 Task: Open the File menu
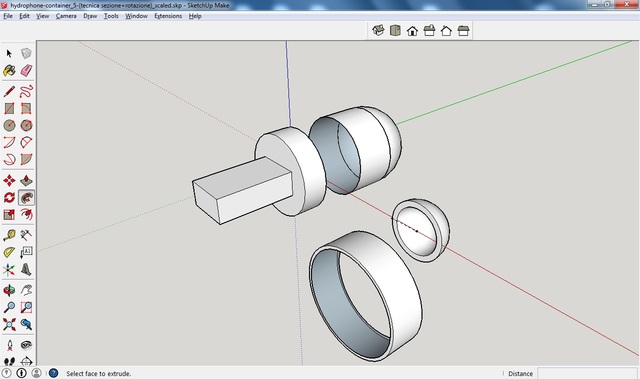point(8,16)
